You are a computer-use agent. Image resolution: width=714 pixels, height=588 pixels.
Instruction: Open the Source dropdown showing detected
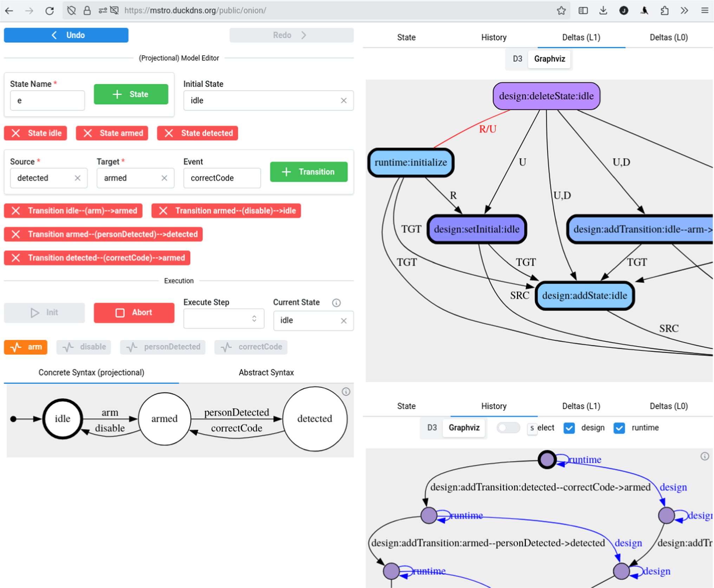[x=42, y=178]
